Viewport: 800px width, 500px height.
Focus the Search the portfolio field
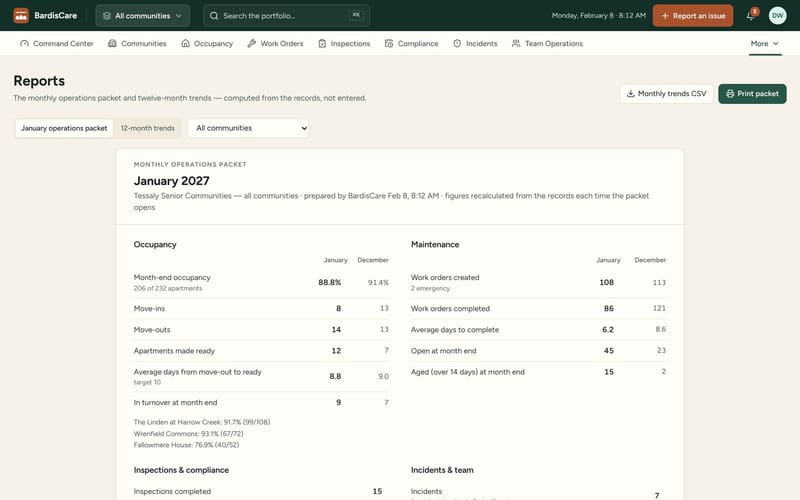286,16
